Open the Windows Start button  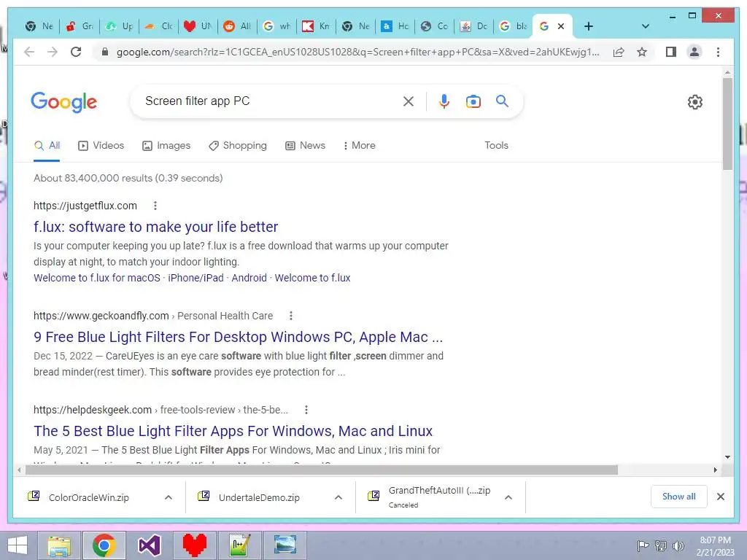(x=18, y=545)
